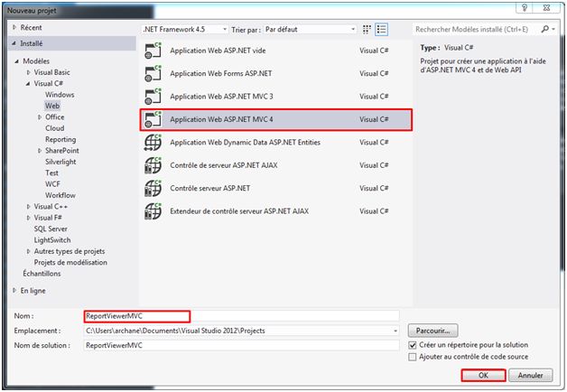The image size is (567, 392).
Task: Select Application Web ASP.NET MVC 3 template
Action: click(276, 97)
